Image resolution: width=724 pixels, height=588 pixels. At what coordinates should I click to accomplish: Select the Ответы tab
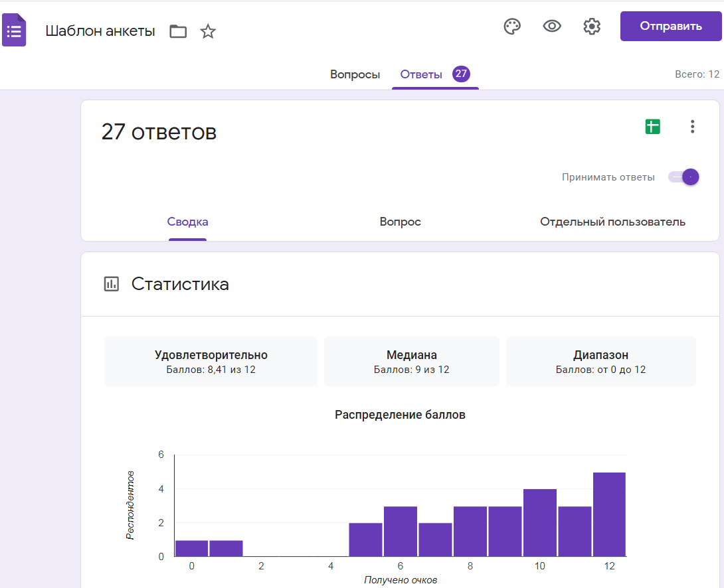click(421, 74)
